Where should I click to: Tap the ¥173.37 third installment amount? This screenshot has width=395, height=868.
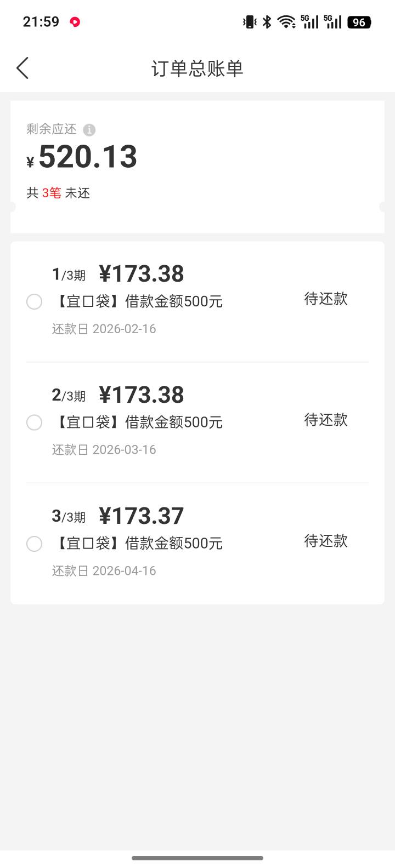[x=142, y=516]
